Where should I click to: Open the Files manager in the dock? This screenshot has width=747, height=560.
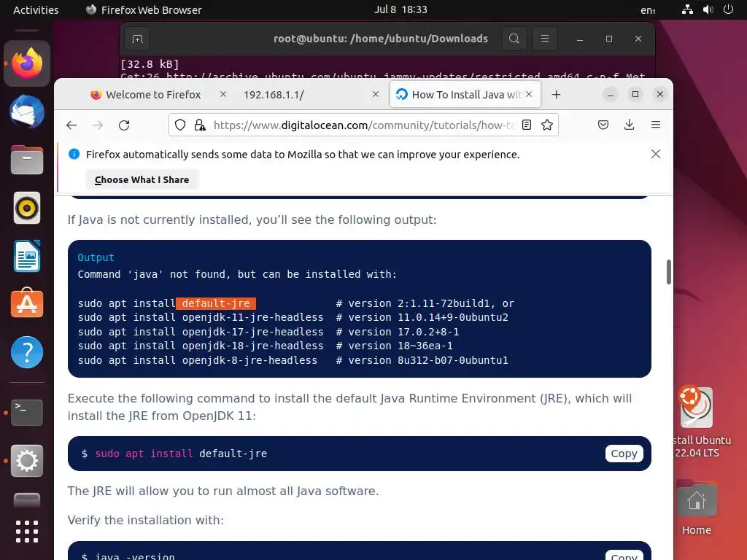pyautogui.click(x=27, y=160)
